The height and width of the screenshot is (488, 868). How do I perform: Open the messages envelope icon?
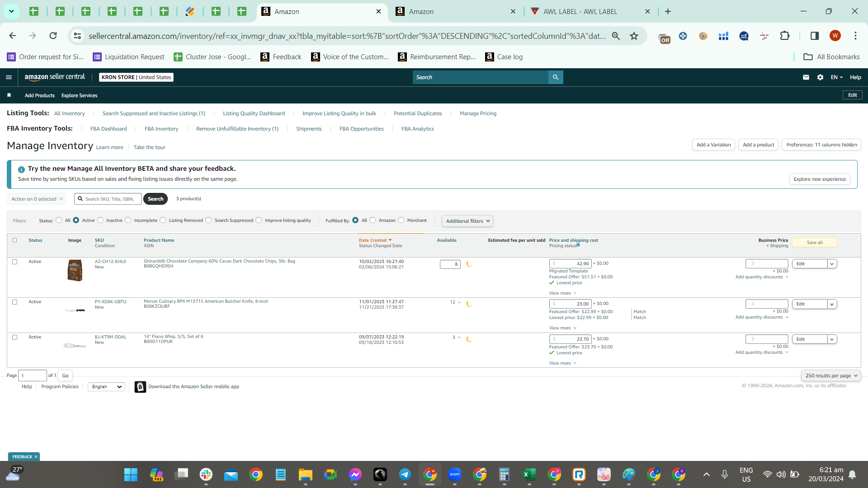click(x=806, y=77)
